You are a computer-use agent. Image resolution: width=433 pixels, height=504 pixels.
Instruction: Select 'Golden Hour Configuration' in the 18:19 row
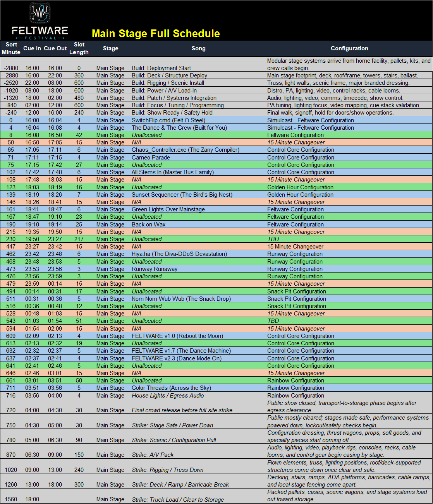pos(300,195)
